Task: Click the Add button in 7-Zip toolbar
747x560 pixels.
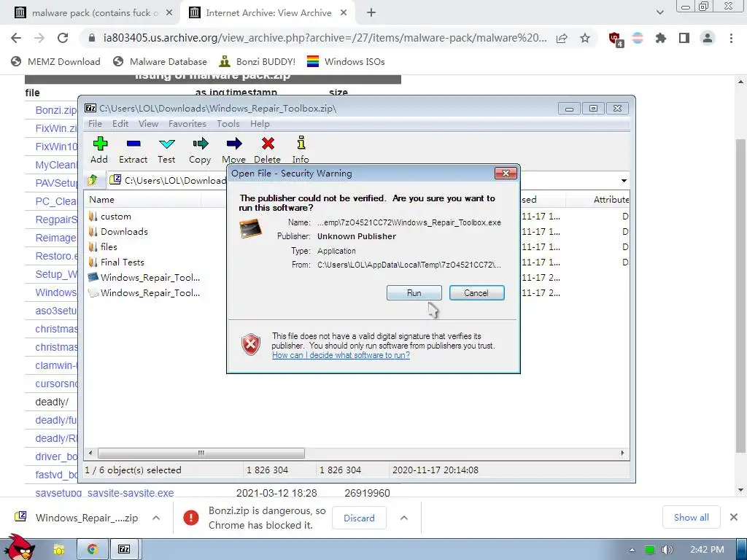Action: (x=99, y=150)
